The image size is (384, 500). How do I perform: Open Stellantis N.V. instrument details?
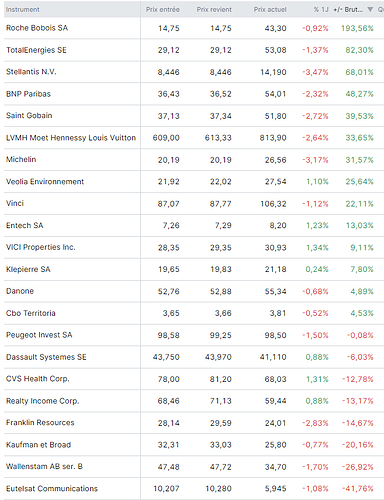click(x=31, y=72)
